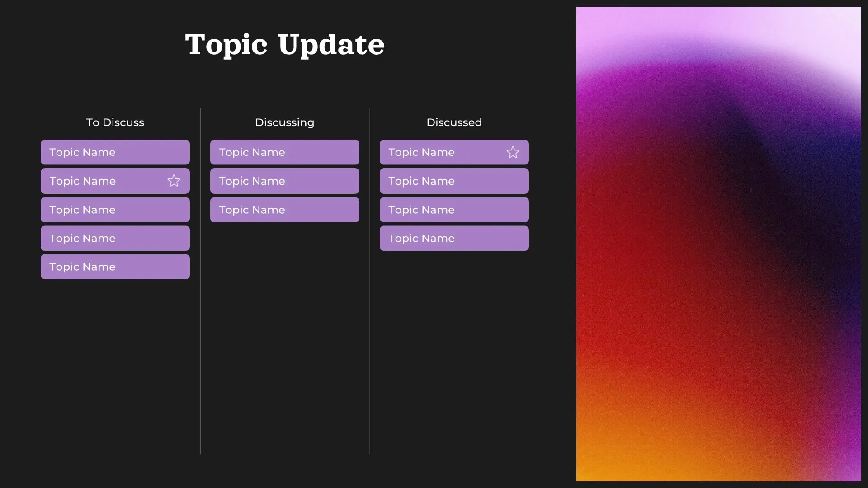Screen dimensions: 868x488
Task: Click the Discussed column header
Action: [x=454, y=122]
